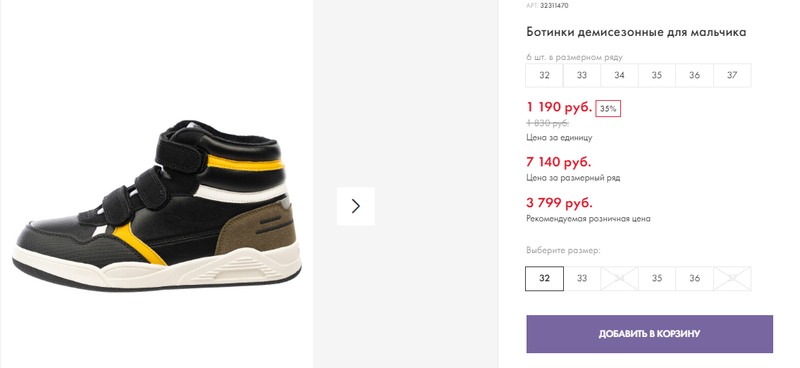Click product title Ботинки демисезонные для мальчика

click(636, 32)
